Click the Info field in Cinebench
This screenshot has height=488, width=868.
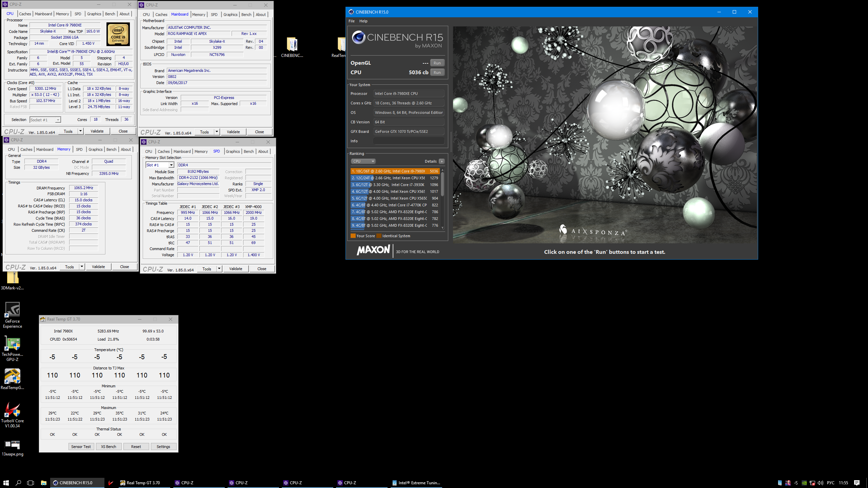coord(409,141)
